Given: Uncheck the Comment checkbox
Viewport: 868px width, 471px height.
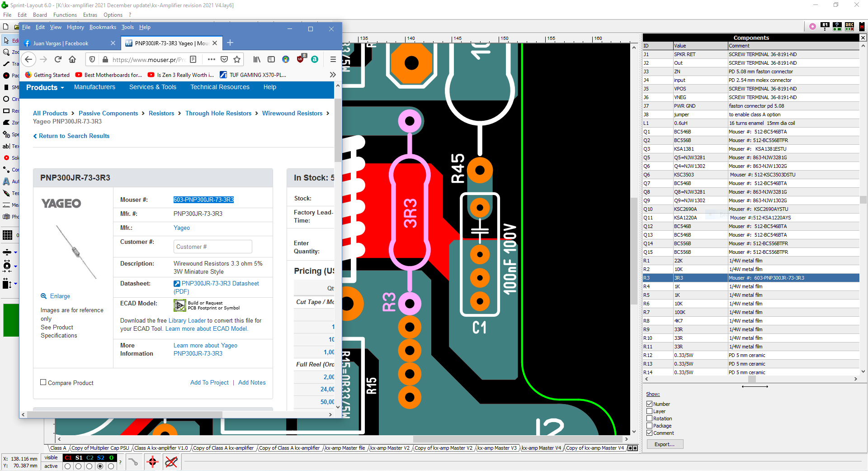Looking at the screenshot, I should (649, 433).
